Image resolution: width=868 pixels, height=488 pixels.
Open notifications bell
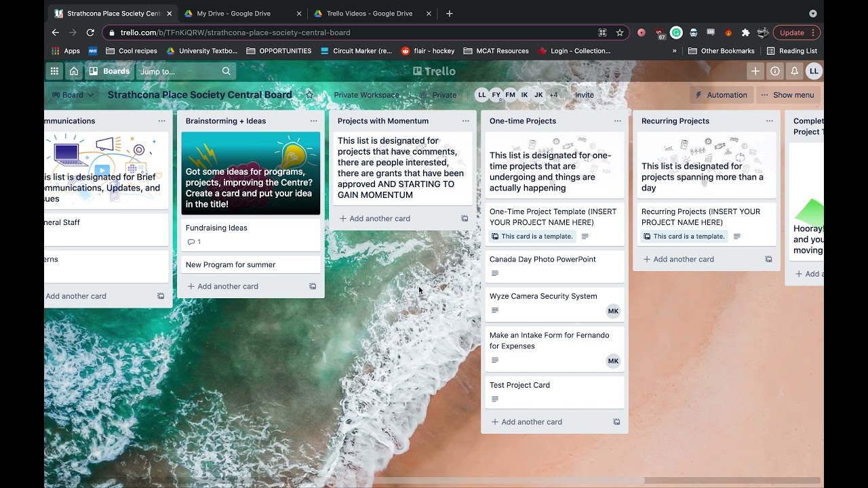[x=795, y=71]
